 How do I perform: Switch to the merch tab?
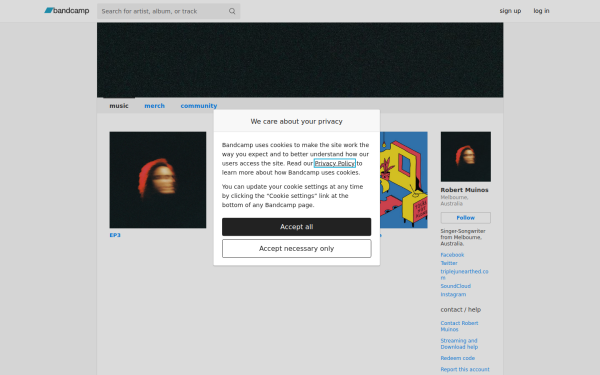click(155, 106)
